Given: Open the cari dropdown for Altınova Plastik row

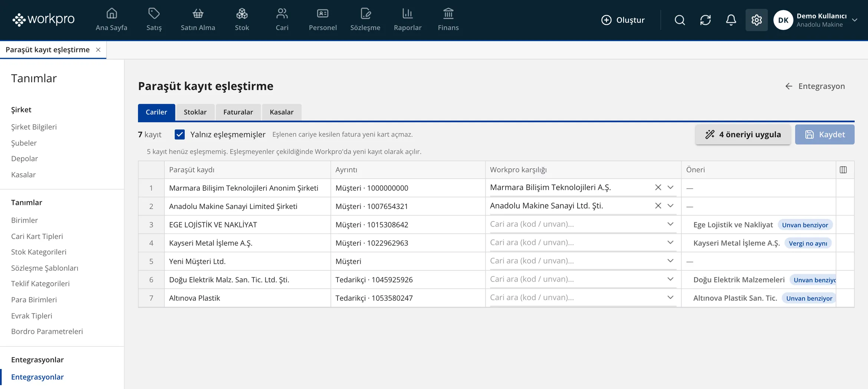Looking at the screenshot, I should tap(670, 297).
